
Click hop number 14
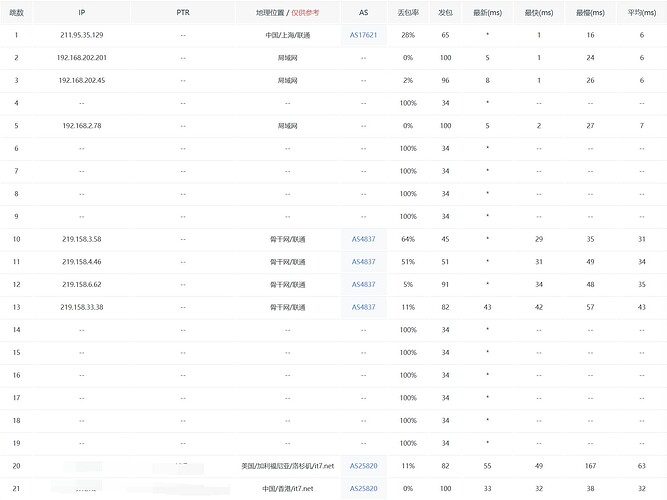[x=16, y=330]
